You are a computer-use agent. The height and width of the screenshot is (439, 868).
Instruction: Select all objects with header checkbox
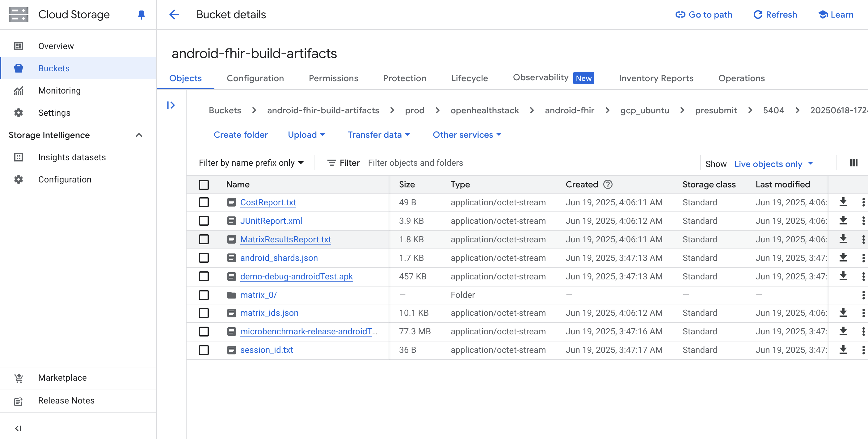point(204,185)
